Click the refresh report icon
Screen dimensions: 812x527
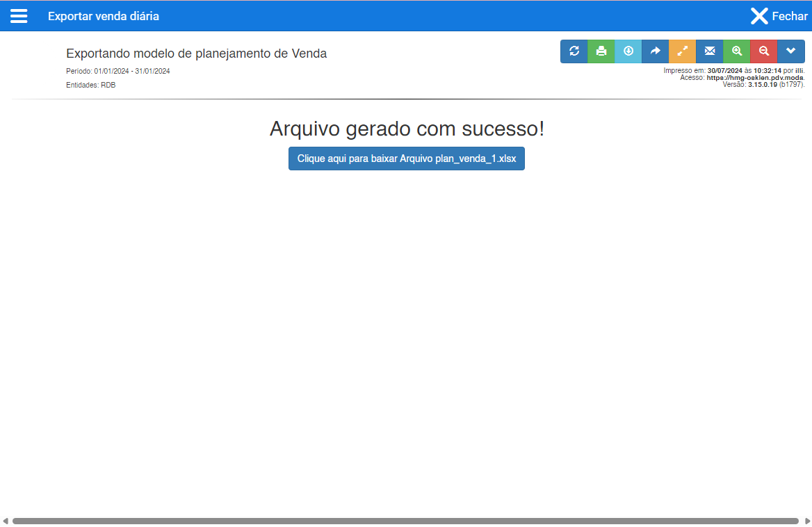pyautogui.click(x=574, y=51)
